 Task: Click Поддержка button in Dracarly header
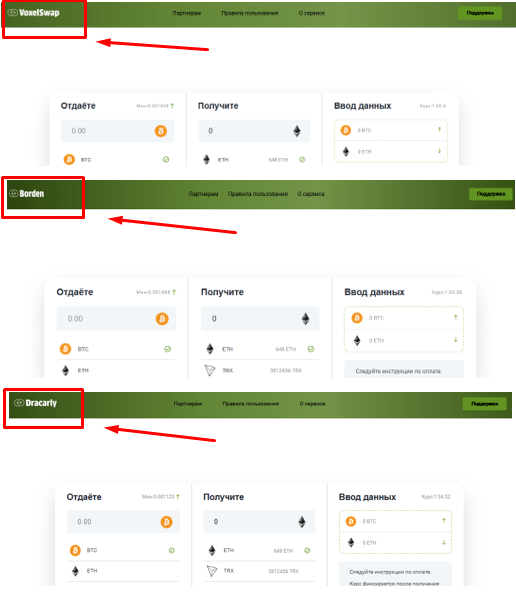[x=484, y=404]
